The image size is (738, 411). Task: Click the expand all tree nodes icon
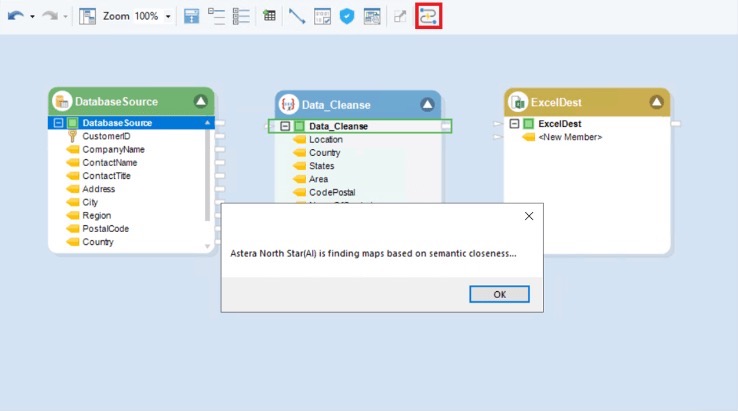coord(241,16)
